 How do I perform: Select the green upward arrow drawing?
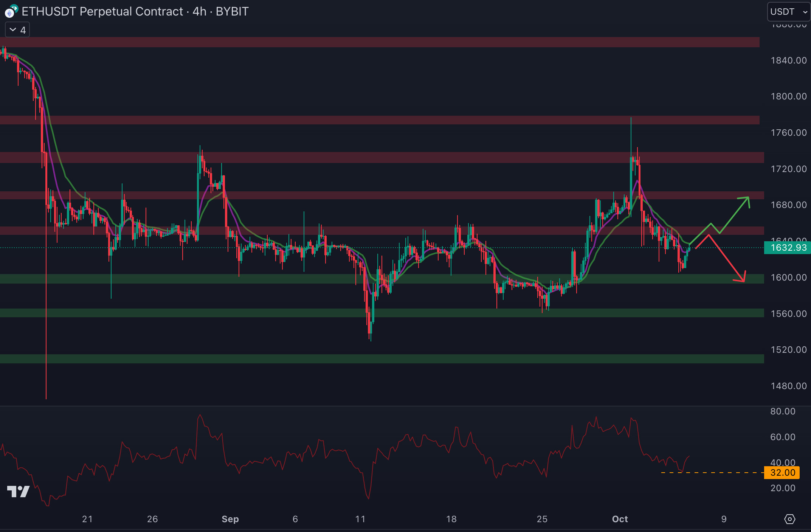point(733,216)
